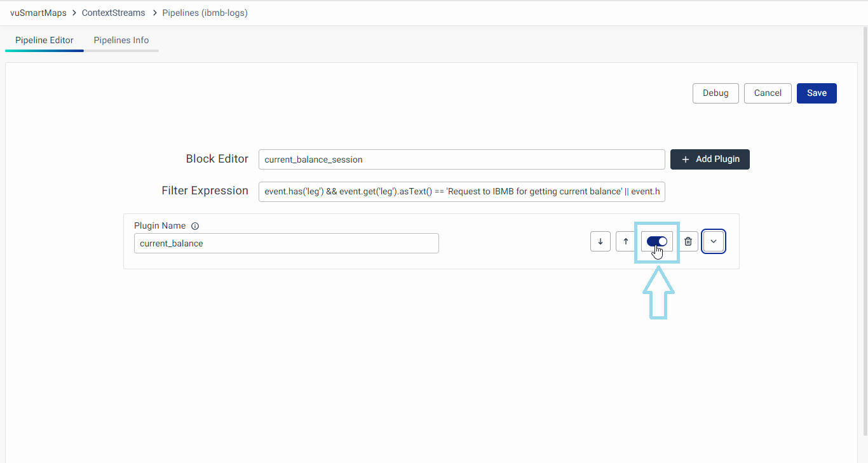Cancel the pipeline edits
868x463 pixels.
click(768, 93)
